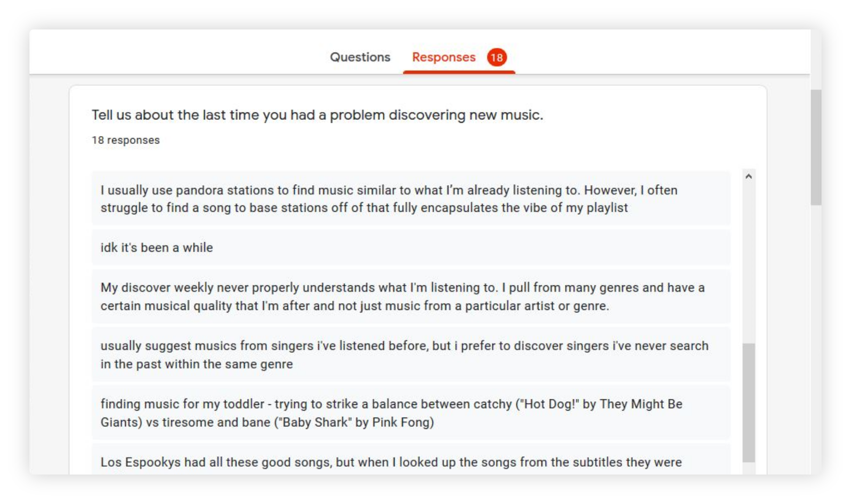The image size is (851, 504).
Task: Click the blank header area left of Questions
Action: tap(177, 52)
